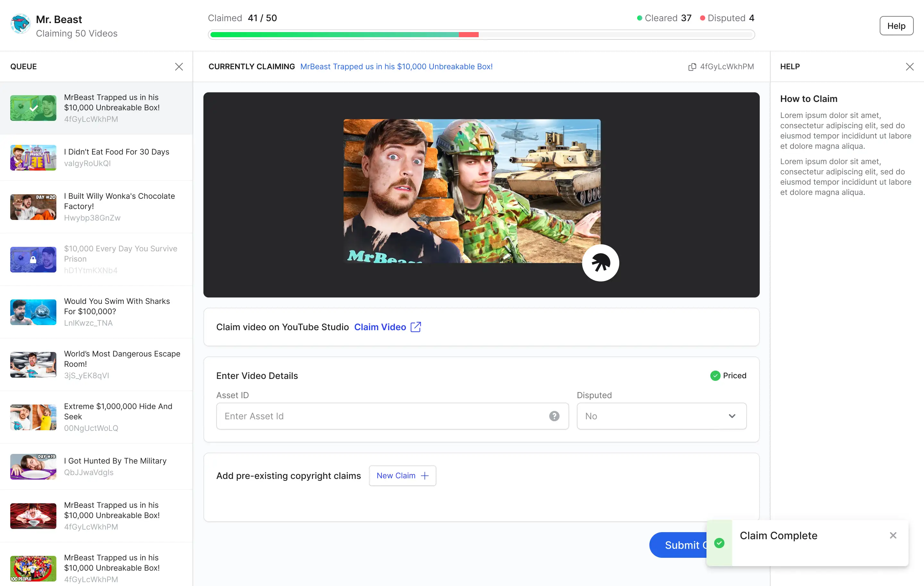Click the video ID Hwybp38GnZw

tap(92, 218)
